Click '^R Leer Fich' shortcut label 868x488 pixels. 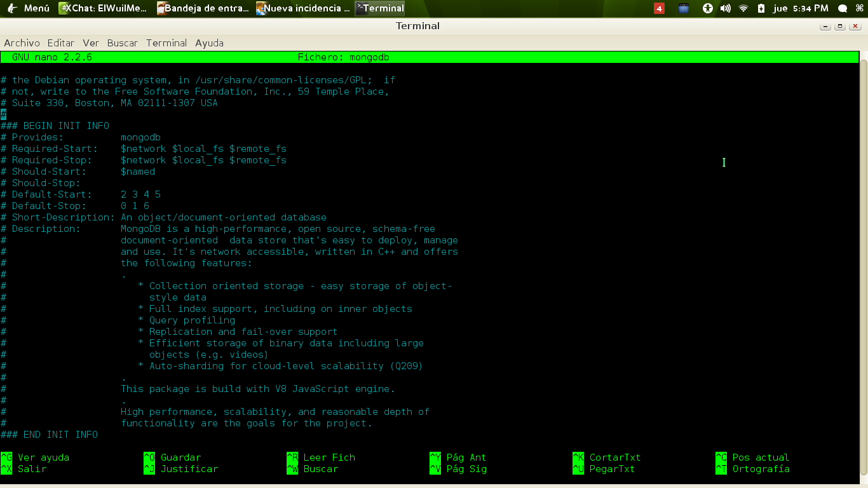[321, 457]
